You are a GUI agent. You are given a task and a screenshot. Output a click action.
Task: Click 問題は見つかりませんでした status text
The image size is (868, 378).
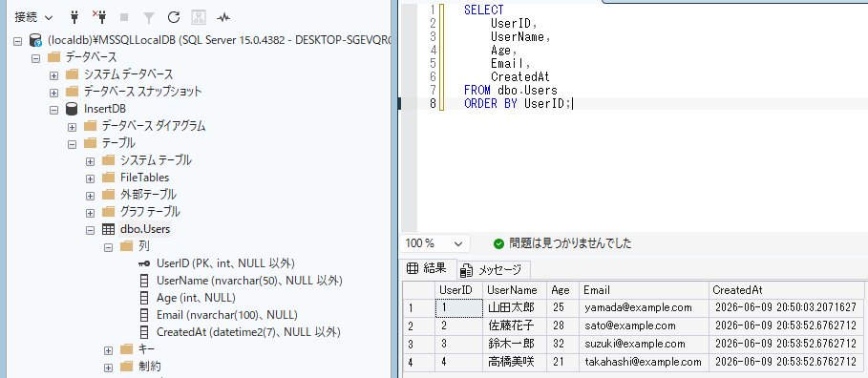click(570, 243)
